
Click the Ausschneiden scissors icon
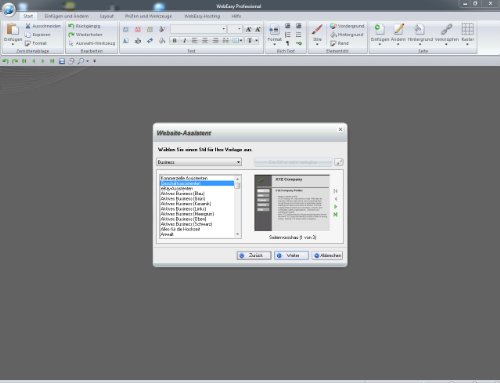coord(28,26)
